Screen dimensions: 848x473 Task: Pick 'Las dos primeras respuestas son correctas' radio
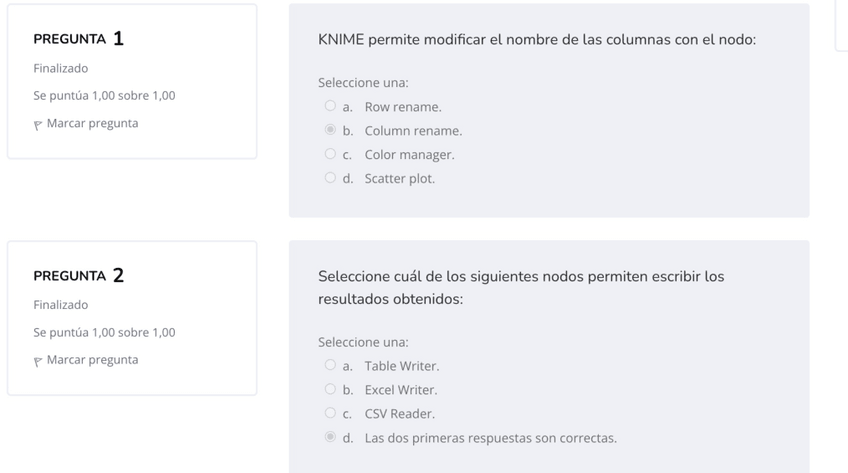330,437
